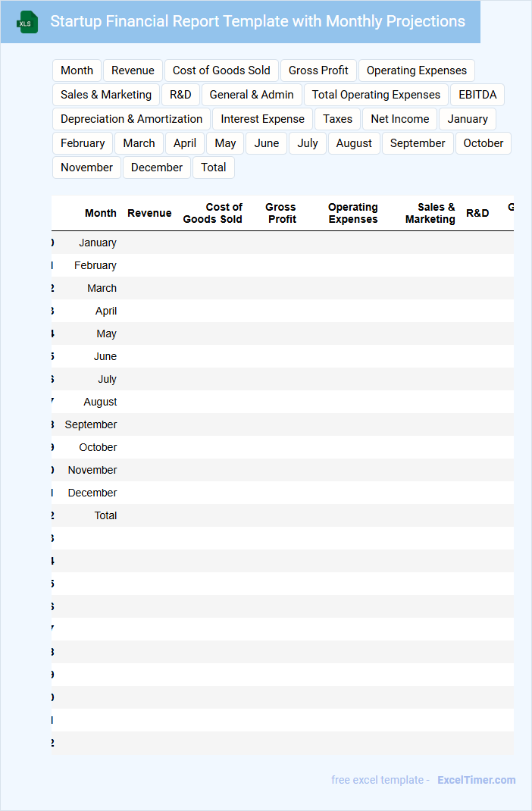Select the Taxes tag
The height and width of the screenshot is (811, 532).
click(337, 119)
